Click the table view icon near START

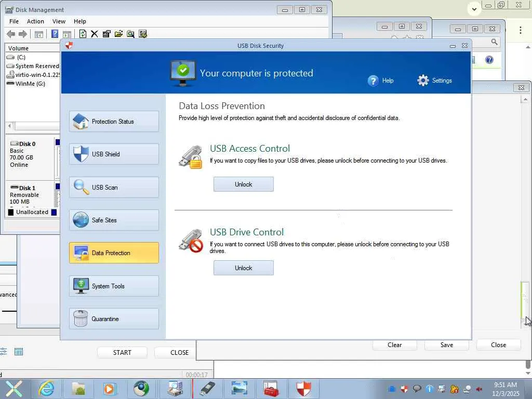19,352
